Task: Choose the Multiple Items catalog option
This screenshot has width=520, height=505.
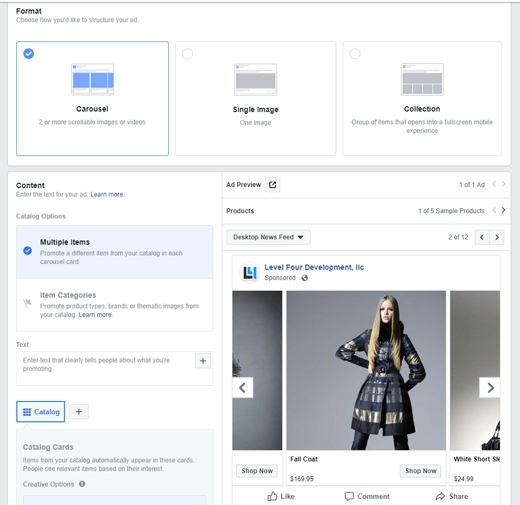Action: pyautogui.click(x=115, y=252)
